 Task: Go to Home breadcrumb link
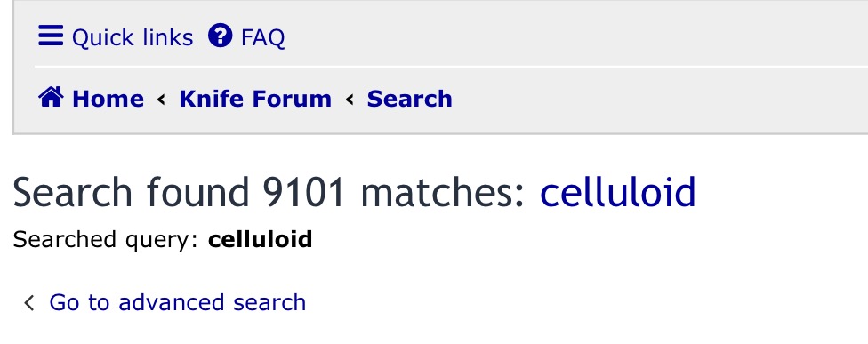[x=108, y=99]
